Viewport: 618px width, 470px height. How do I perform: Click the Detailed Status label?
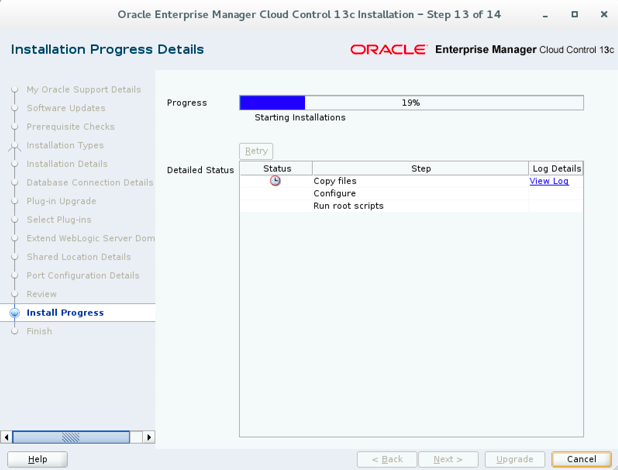pos(200,170)
